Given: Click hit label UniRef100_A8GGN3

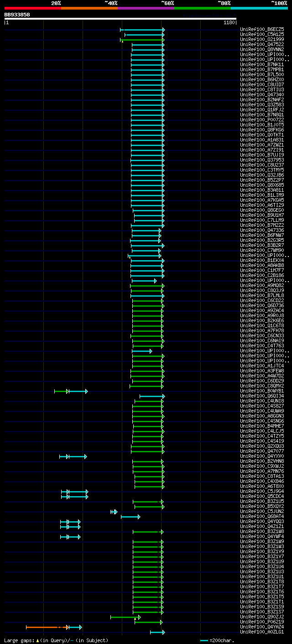Looking at the screenshot, I should pyautogui.click(x=262, y=416).
